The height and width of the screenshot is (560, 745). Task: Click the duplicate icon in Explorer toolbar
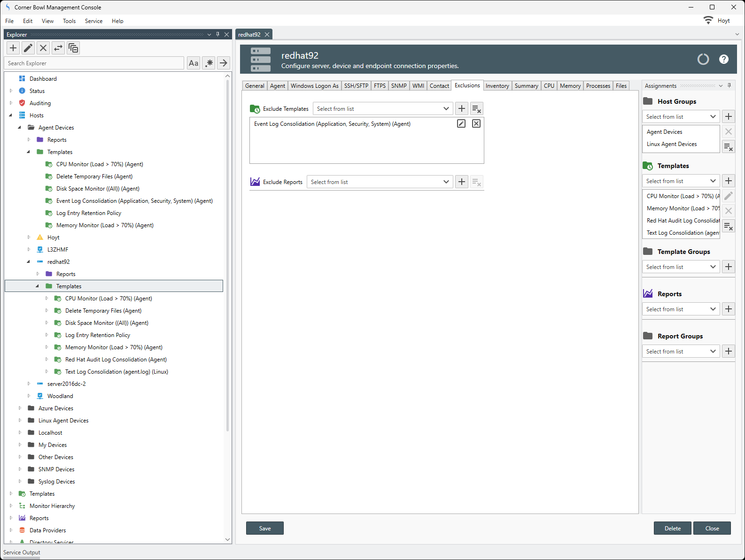[x=73, y=48]
